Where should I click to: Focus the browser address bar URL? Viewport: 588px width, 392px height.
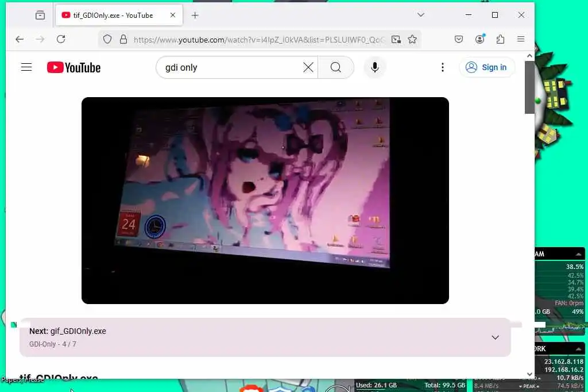coord(259,40)
